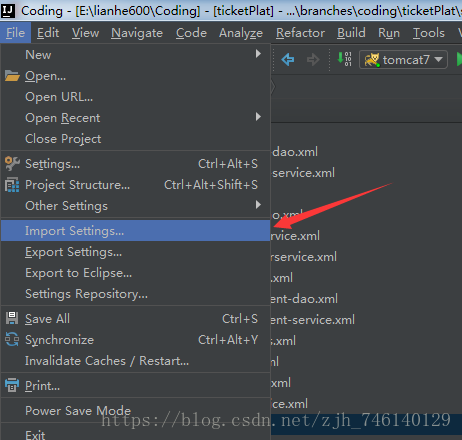The height and width of the screenshot is (440, 462).
Task: Click the Open folder icon
Action: 12,76
